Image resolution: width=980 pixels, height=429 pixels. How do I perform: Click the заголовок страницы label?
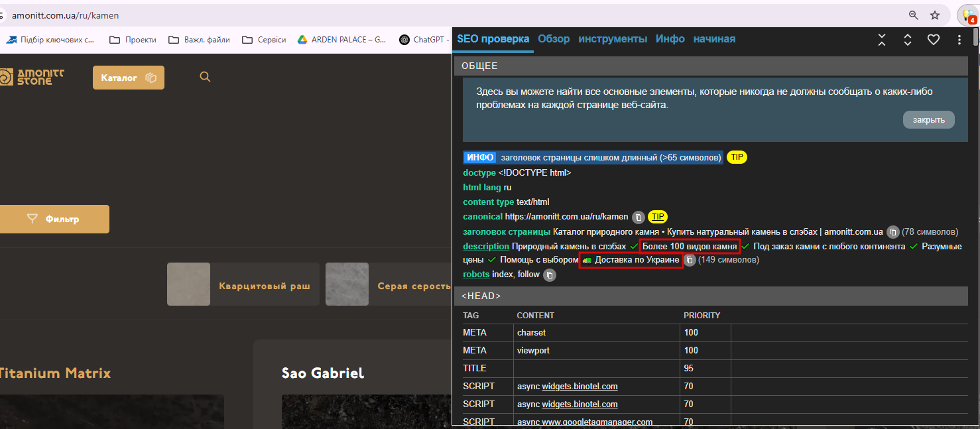pos(507,232)
